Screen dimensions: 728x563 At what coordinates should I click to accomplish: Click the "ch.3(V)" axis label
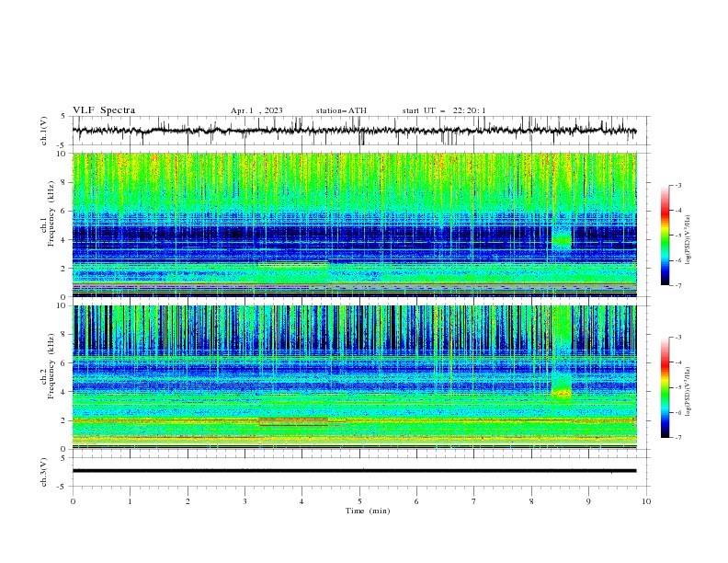coord(44,472)
